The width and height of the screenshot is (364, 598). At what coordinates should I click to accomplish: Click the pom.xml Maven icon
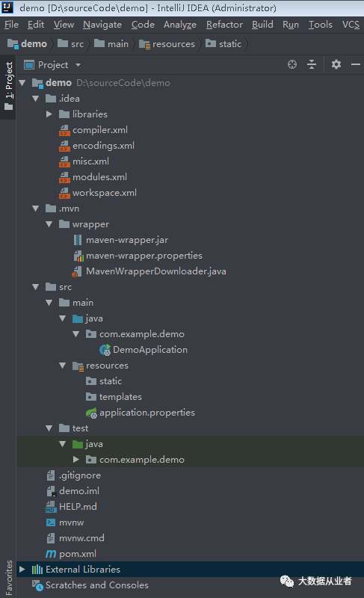coord(51,554)
